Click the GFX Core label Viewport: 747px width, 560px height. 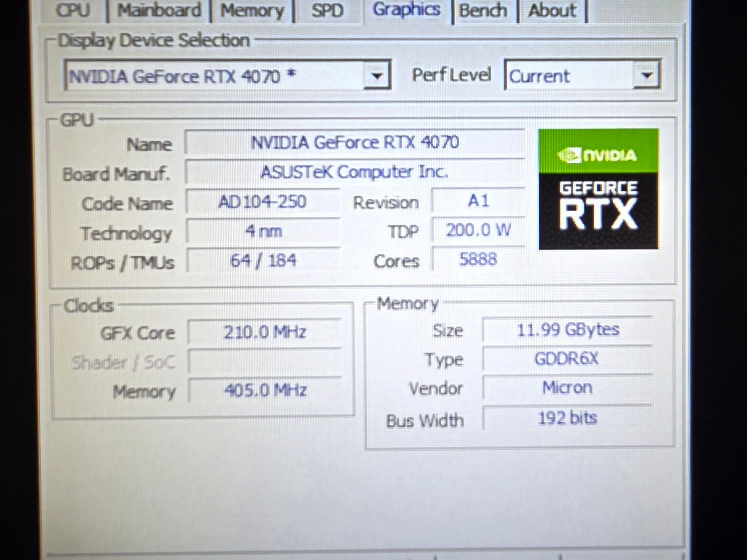pyautogui.click(x=138, y=333)
